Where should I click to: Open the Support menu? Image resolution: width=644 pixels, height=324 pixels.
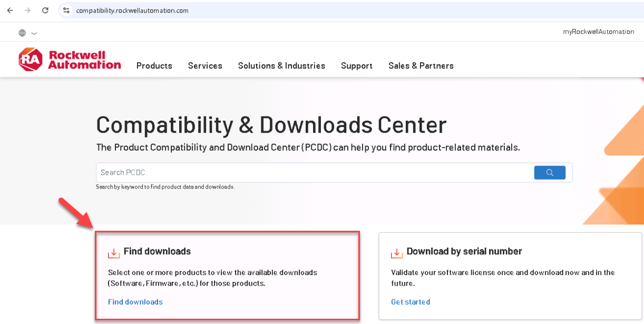click(x=357, y=66)
